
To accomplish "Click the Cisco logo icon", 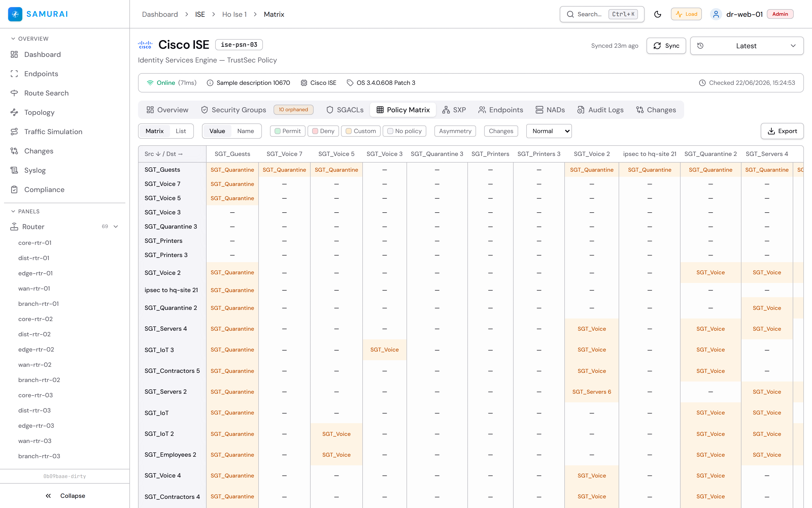I will (145, 45).
